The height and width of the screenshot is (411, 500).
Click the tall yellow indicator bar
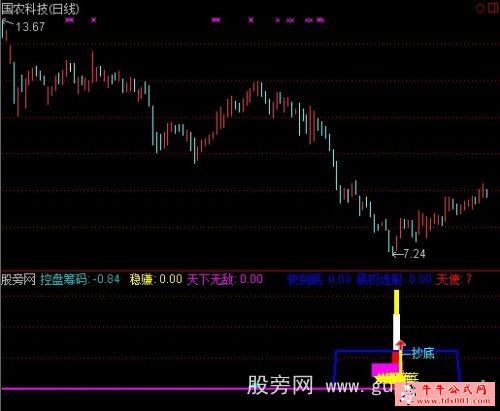396,302
